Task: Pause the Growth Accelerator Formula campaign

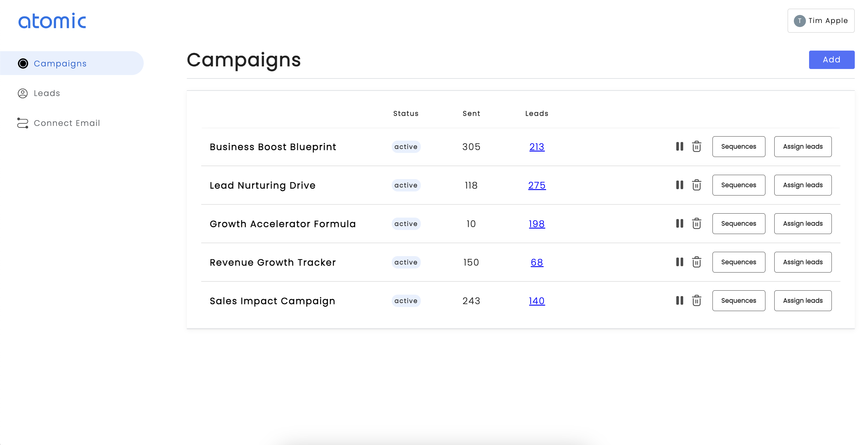Action: pyautogui.click(x=680, y=224)
